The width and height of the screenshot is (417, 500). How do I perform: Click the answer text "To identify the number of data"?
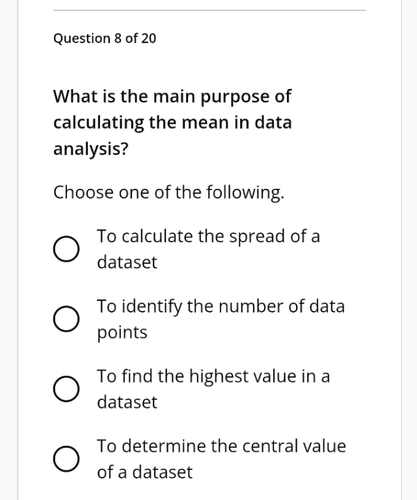pos(221,306)
